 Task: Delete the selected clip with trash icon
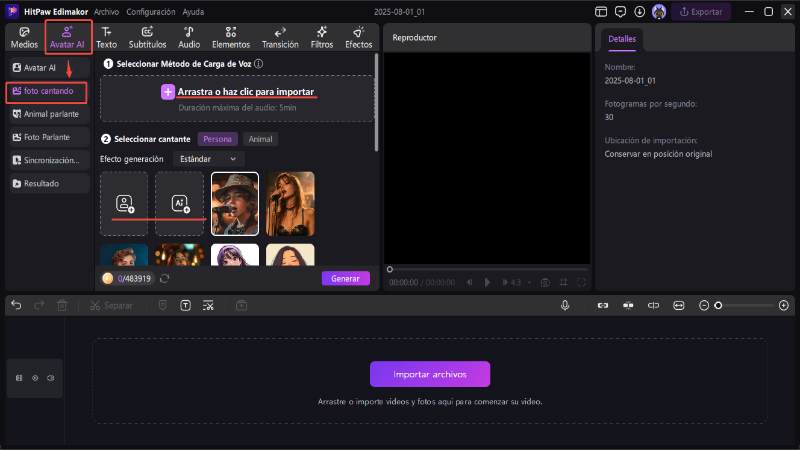[62, 305]
